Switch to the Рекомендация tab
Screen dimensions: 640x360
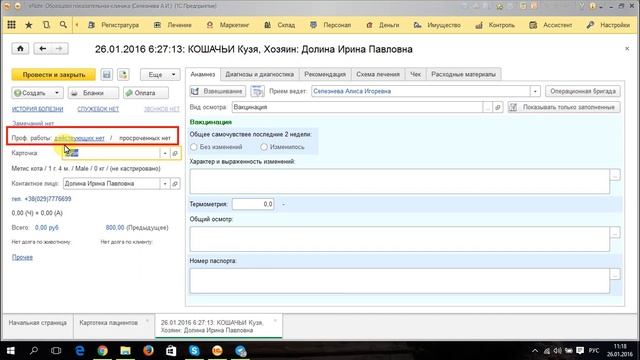[325, 74]
